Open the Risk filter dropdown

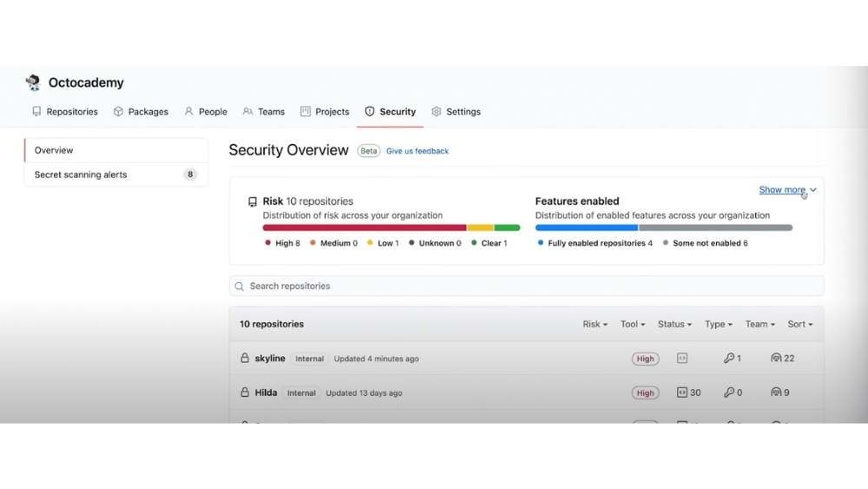pyautogui.click(x=595, y=324)
